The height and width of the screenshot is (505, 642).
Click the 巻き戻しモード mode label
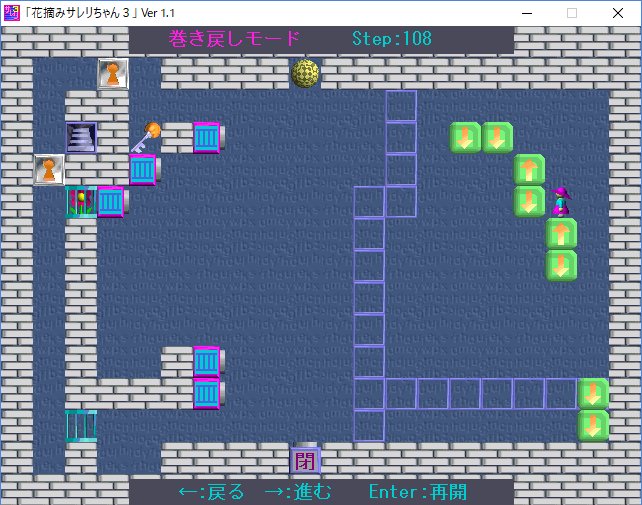234,39
